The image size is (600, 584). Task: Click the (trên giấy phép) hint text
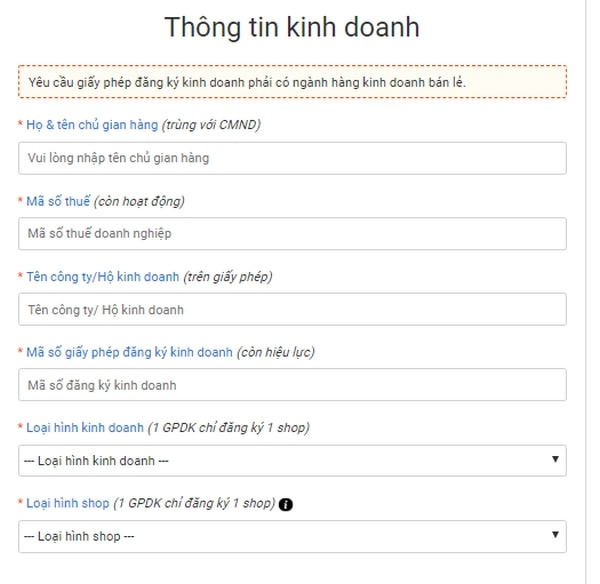(227, 276)
